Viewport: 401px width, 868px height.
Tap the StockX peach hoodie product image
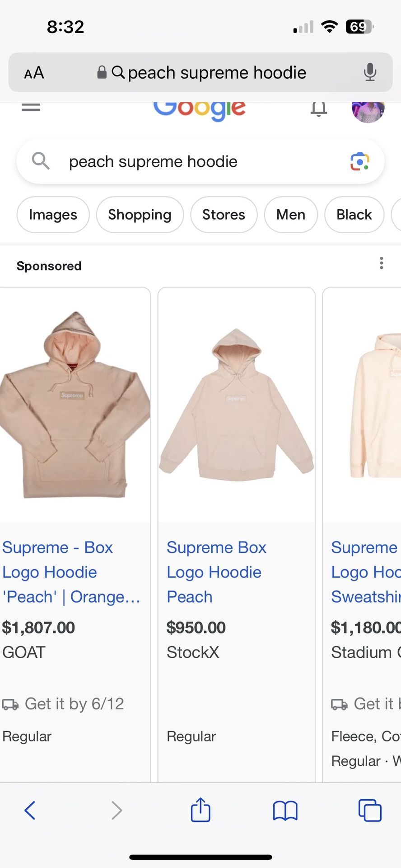click(x=236, y=405)
